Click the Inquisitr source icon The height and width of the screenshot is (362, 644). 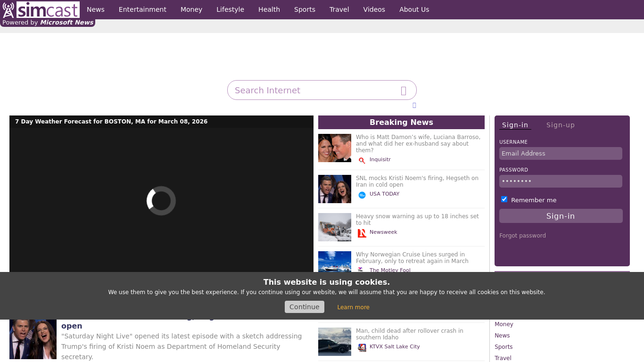click(362, 160)
